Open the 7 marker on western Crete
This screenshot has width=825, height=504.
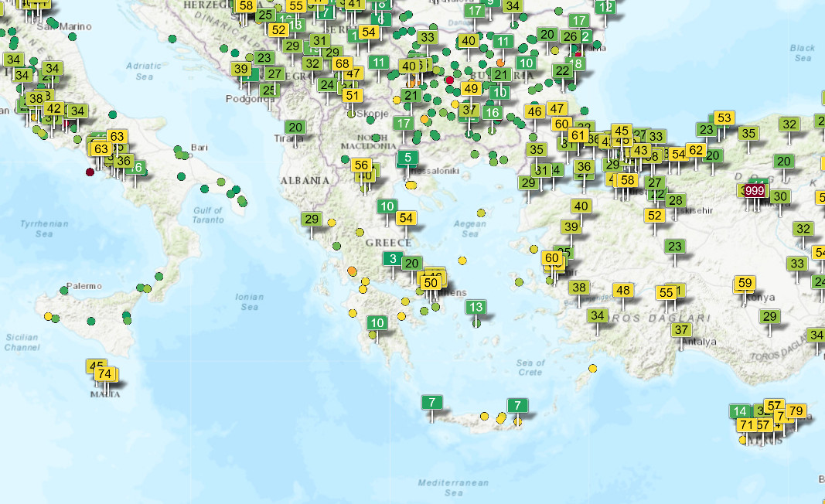[431, 403]
